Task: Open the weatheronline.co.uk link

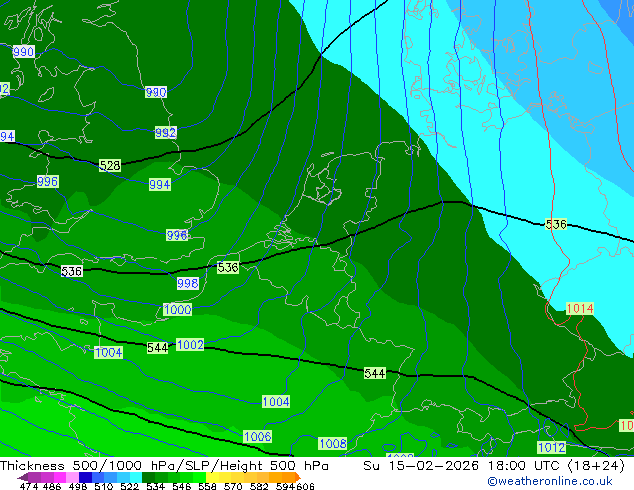Action: 550,481
